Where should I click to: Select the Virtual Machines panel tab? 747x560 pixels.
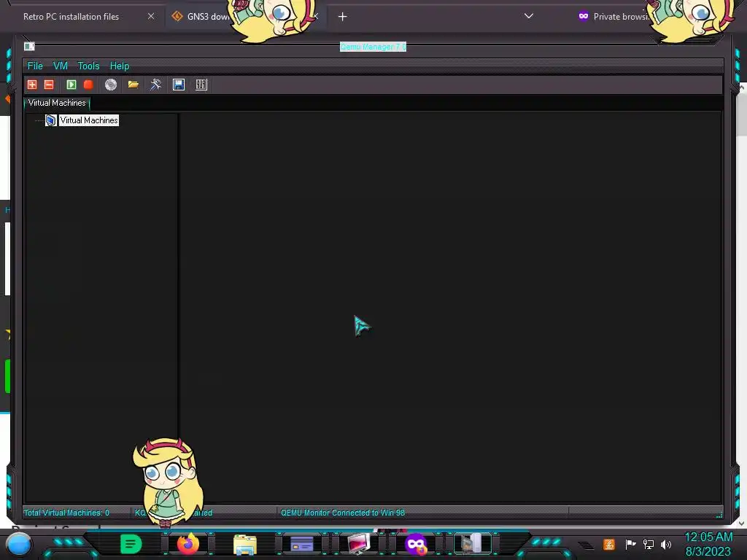coord(57,103)
